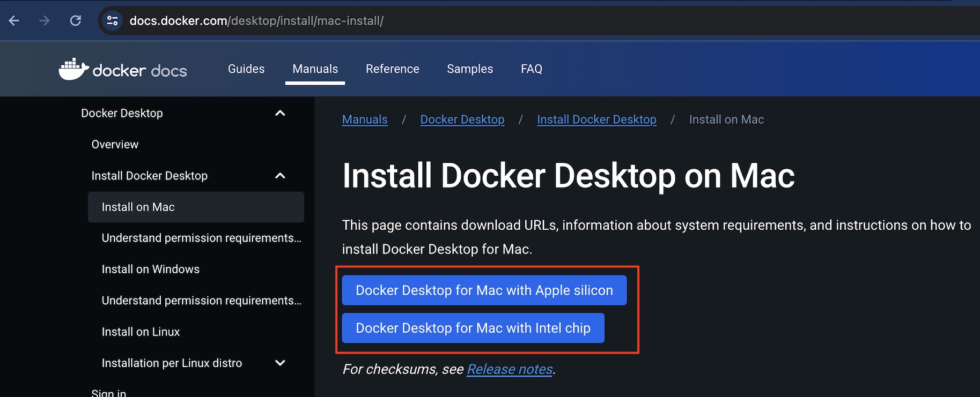Open the Release notes link
Image resolution: width=980 pixels, height=397 pixels.
(x=510, y=369)
